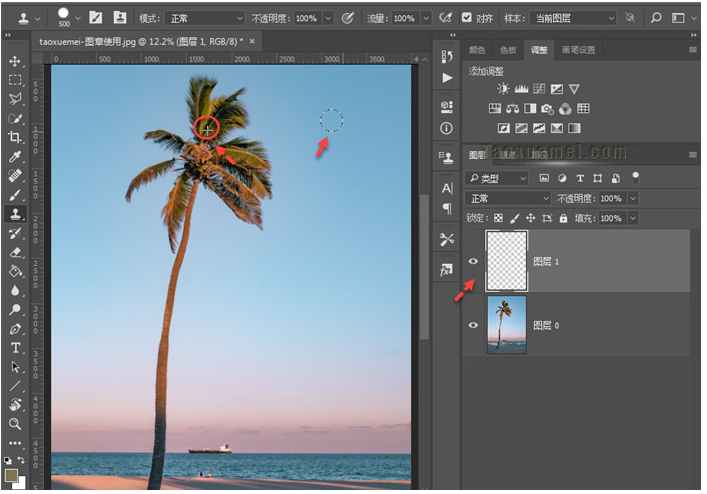Choose the Horizontal Type tool

15,347
